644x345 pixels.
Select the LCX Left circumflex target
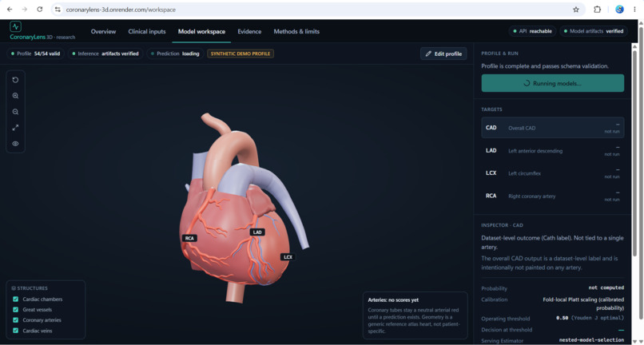(552, 173)
